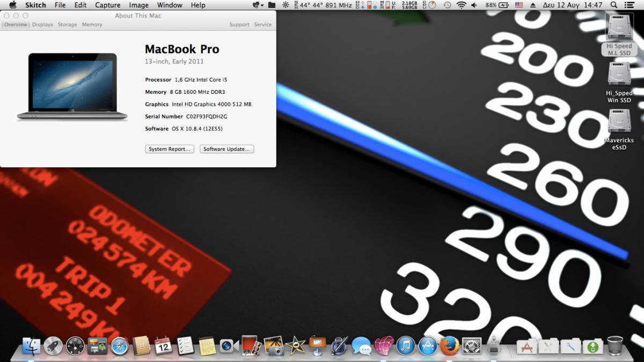Open Finder from the dock
This screenshot has width=644, height=362.
click(31, 346)
